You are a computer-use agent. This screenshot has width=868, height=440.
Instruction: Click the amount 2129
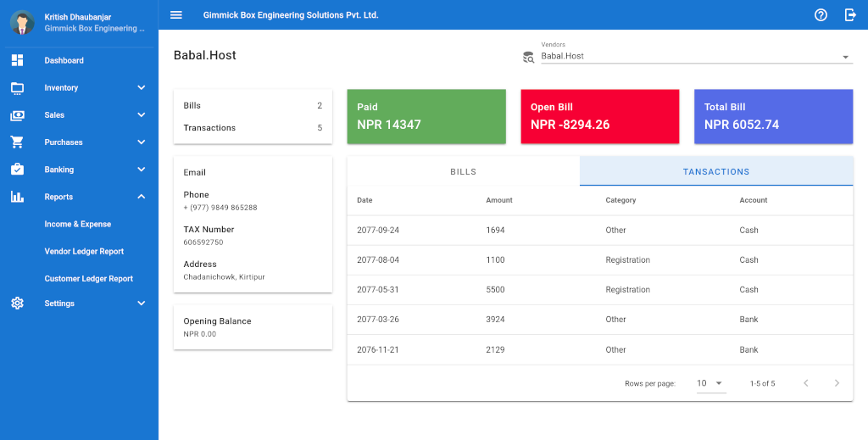(495, 350)
